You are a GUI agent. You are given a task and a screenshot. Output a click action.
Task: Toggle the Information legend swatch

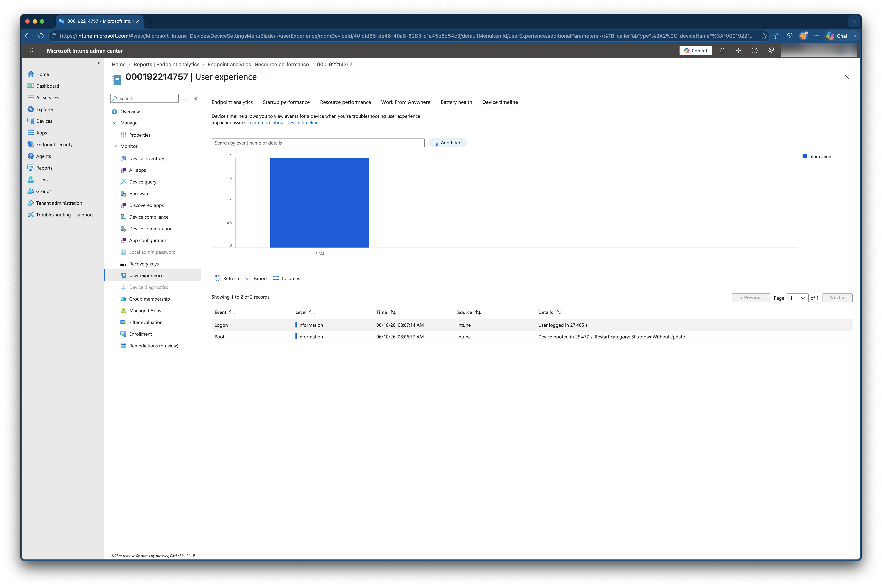point(804,156)
